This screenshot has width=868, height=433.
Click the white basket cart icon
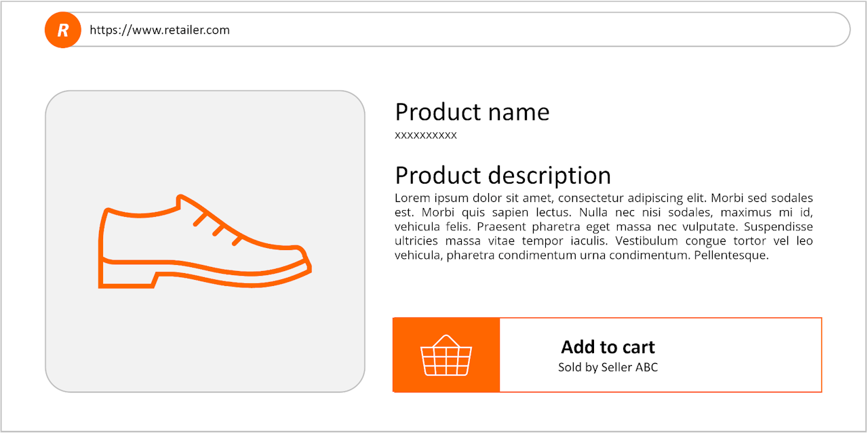446,355
